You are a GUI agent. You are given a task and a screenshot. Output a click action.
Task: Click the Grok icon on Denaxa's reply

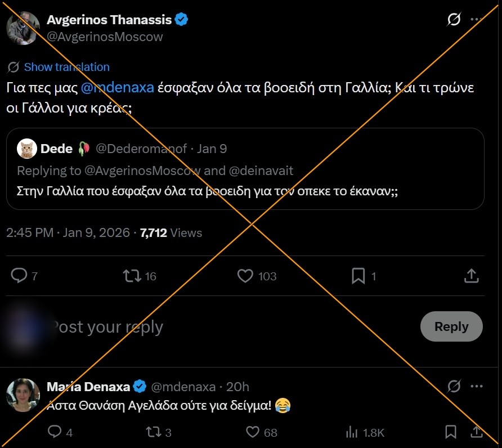click(x=454, y=387)
